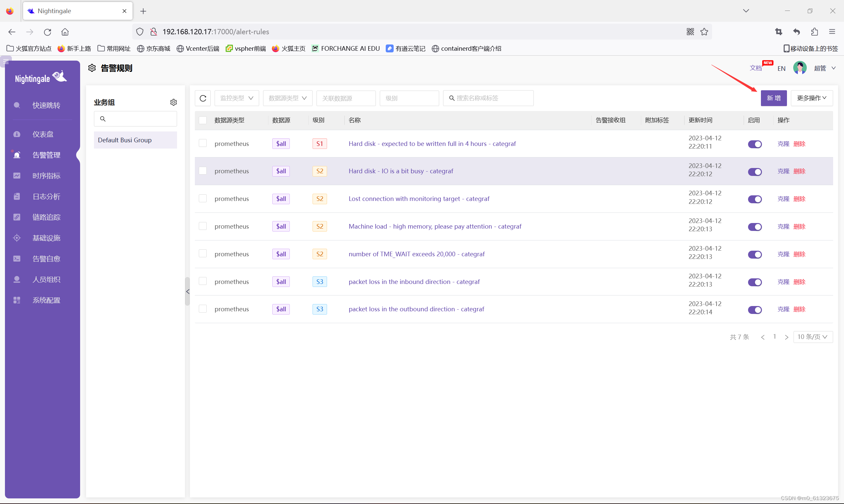Open the 10 条/页 page size selector
Viewport: 844px width, 504px height.
[812, 337]
